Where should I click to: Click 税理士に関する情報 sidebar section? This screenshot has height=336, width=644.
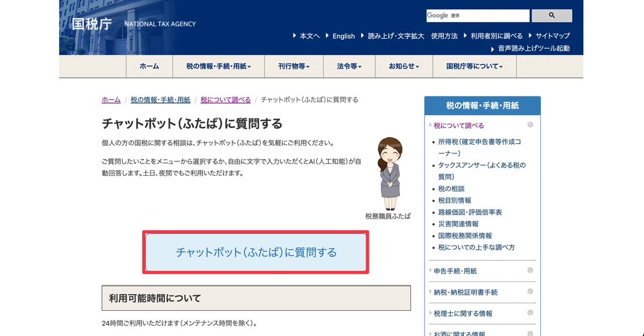463,313
